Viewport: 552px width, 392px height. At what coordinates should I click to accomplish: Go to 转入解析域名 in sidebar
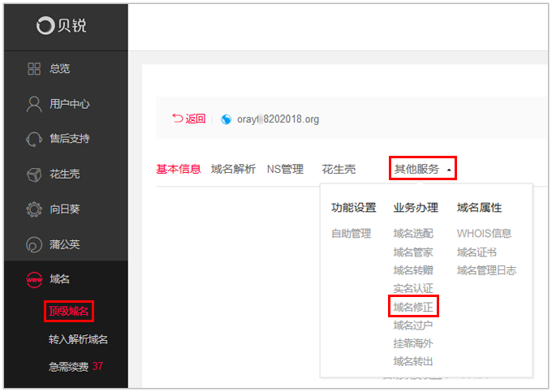[78, 339]
